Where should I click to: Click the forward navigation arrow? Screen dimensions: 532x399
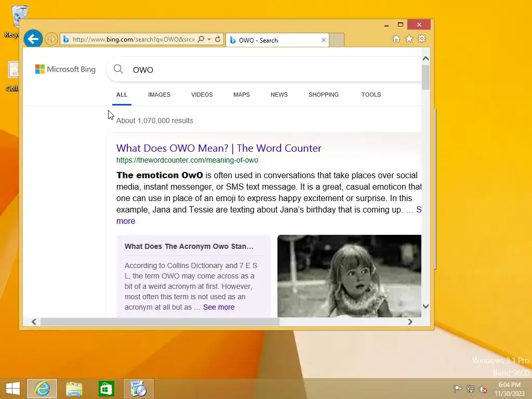tap(51, 39)
